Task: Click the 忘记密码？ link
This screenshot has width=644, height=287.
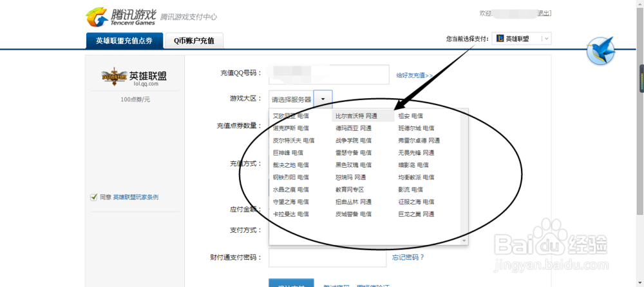Action: 408,257
